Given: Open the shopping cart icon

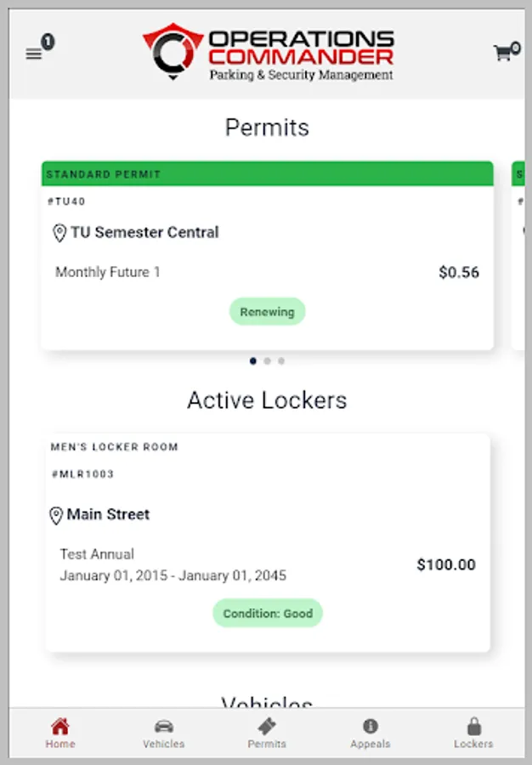Looking at the screenshot, I should [502, 54].
